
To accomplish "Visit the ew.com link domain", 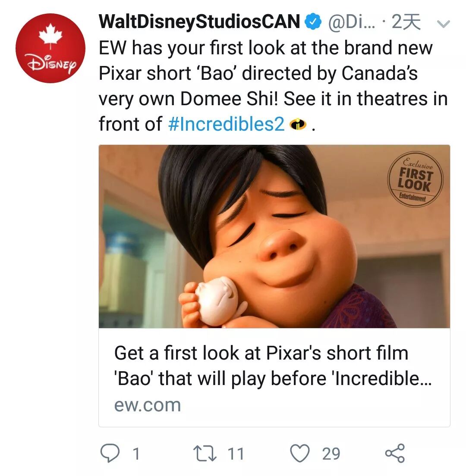I will [x=147, y=405].
